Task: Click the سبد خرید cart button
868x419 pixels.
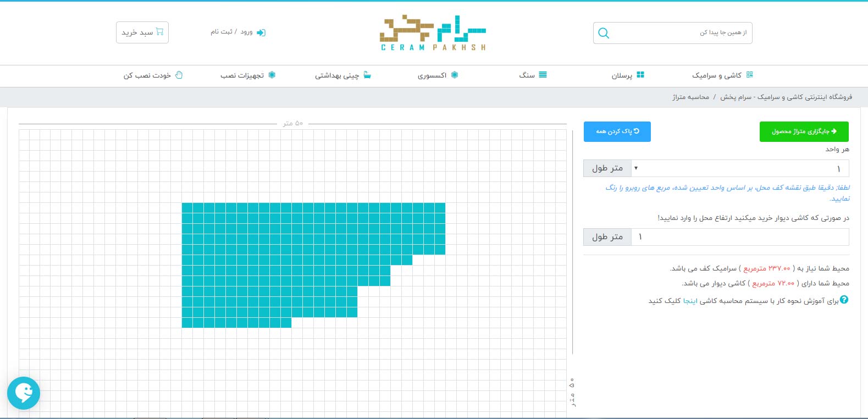Action: coord(142,32)
